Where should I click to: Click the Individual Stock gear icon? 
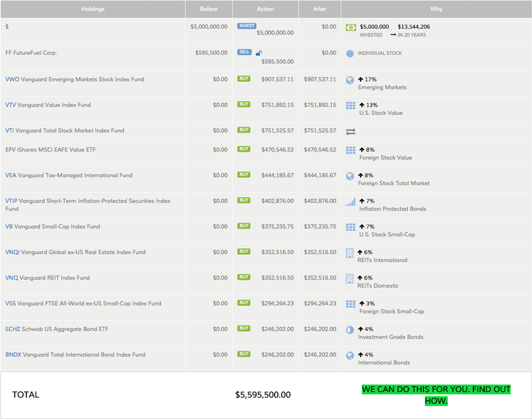pos(350,53)
